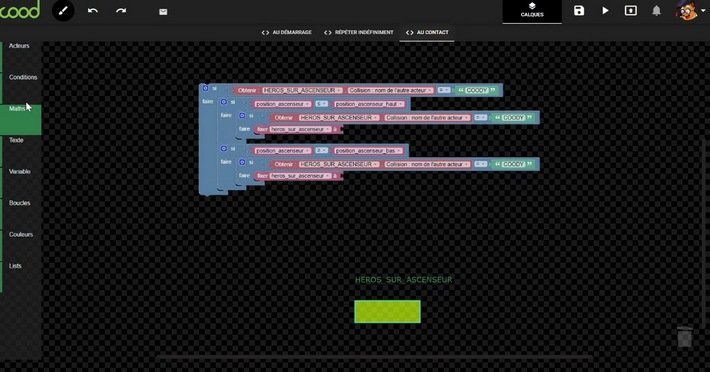Select the green rectangle actor preview
Screen dimensions: 710x372
(387, 312)
